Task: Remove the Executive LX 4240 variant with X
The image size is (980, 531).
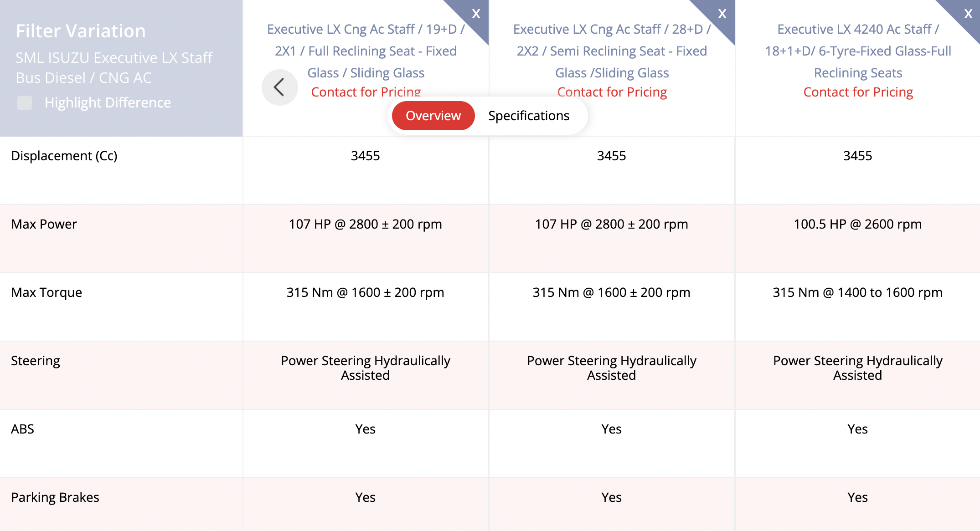Action: (x=968, y=14)
